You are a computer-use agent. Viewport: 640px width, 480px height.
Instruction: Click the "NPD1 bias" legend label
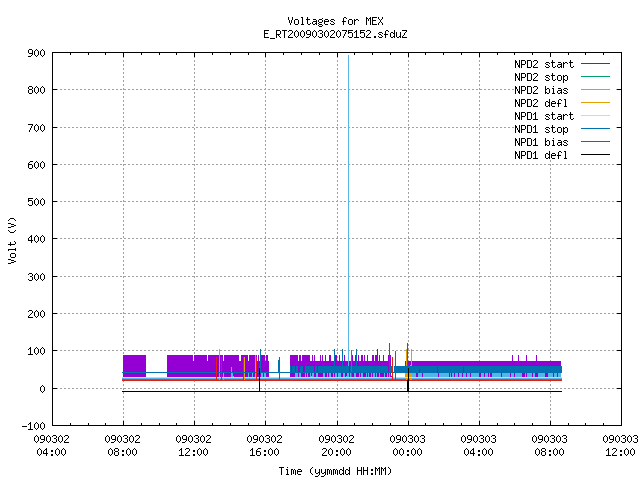pos(541,142)
